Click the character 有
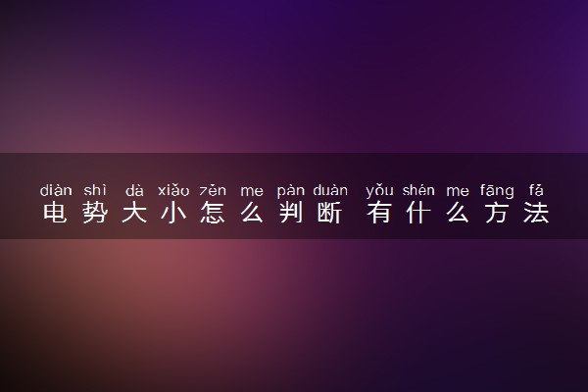This screenshot has width=588, height=392. [379, 213]
